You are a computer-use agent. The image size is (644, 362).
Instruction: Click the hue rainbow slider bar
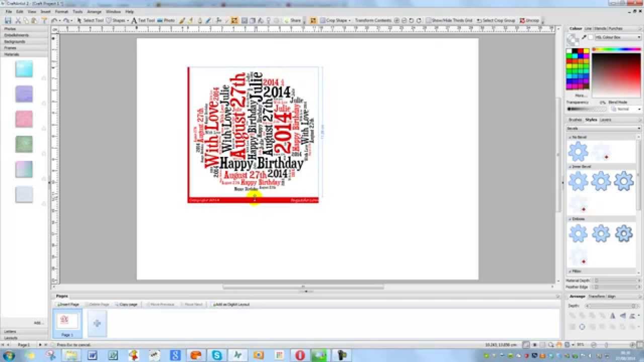617,49
